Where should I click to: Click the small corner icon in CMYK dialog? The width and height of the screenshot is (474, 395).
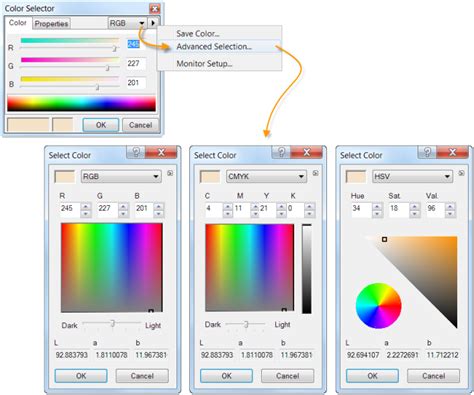(x=315, y=173)
